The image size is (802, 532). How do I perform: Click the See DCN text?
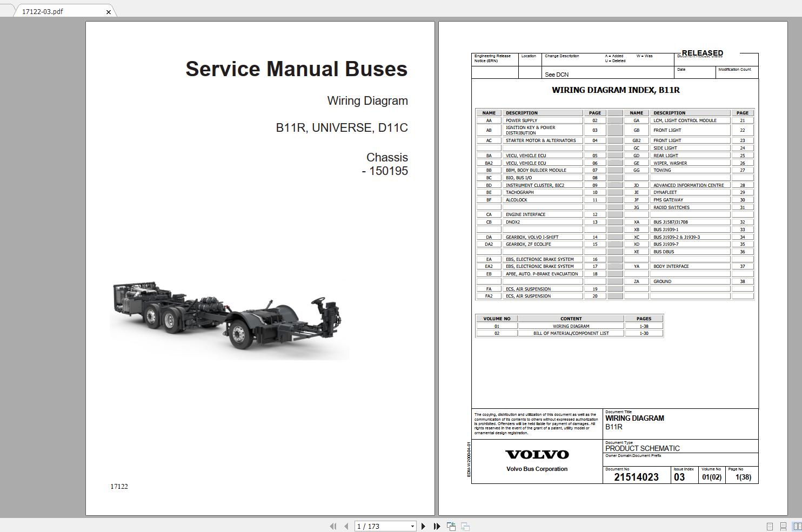click(x=557, y=75)
